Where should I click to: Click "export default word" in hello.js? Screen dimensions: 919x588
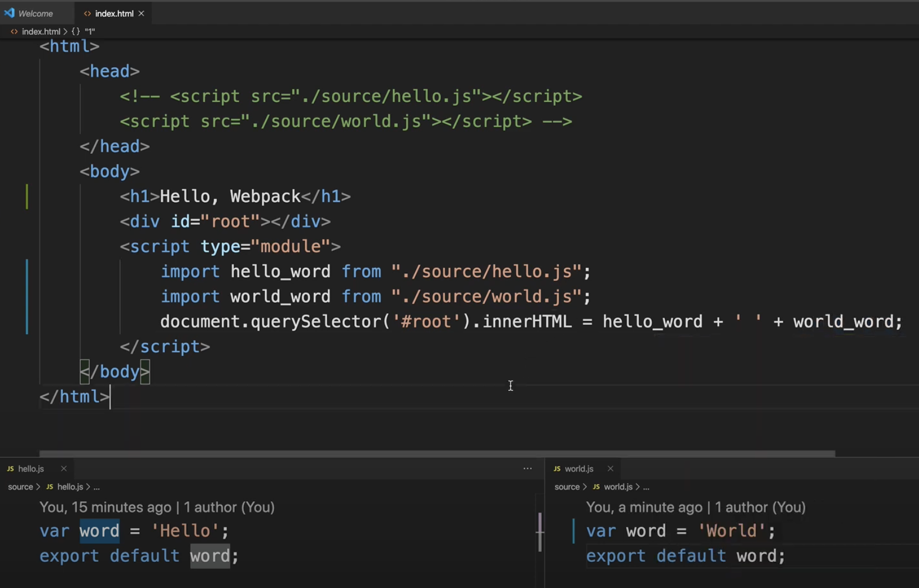click(x=140, y=556)
